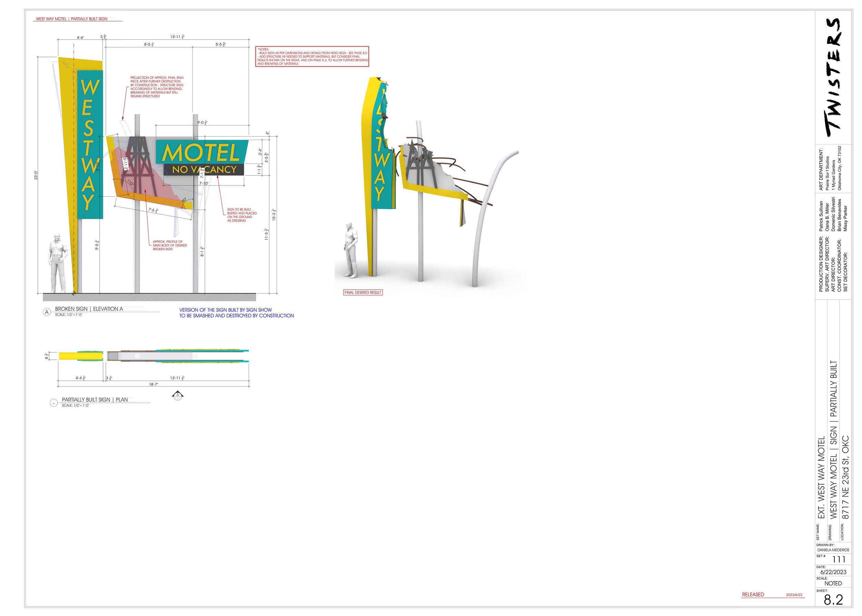Click the 5'-5 3/4" dimension above the elevation
The image size is (862, 616).
coord(220,44)
